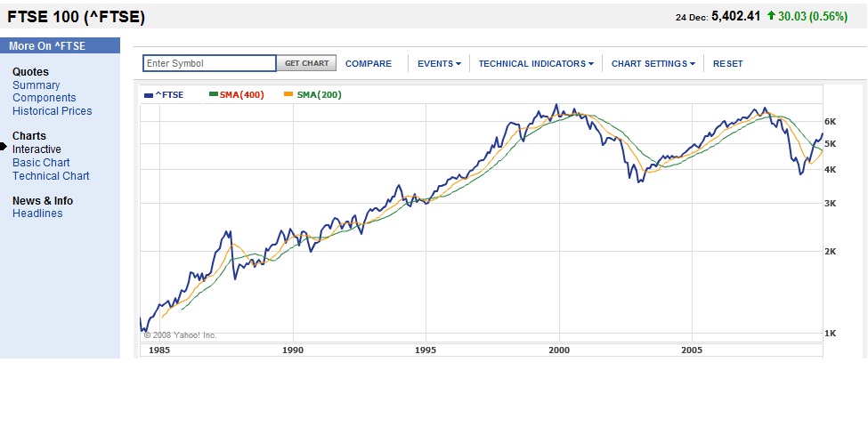Select the Interactive chart entry

pyautogui.click(x=37, y=149)
